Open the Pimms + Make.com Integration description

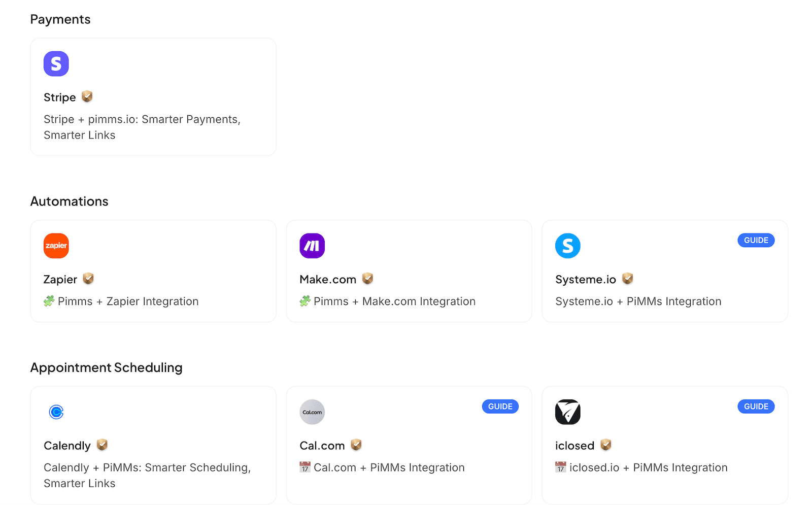coord(394,301)
